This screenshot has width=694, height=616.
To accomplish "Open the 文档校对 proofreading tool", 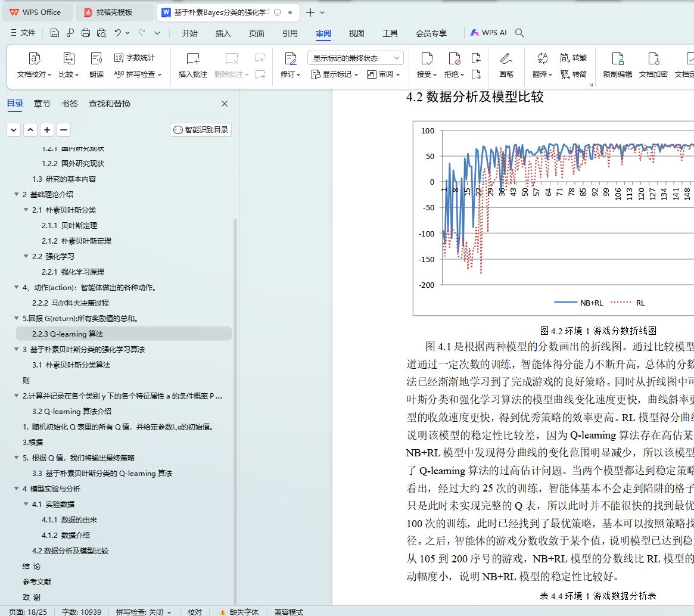I will (x=34, y=64).
